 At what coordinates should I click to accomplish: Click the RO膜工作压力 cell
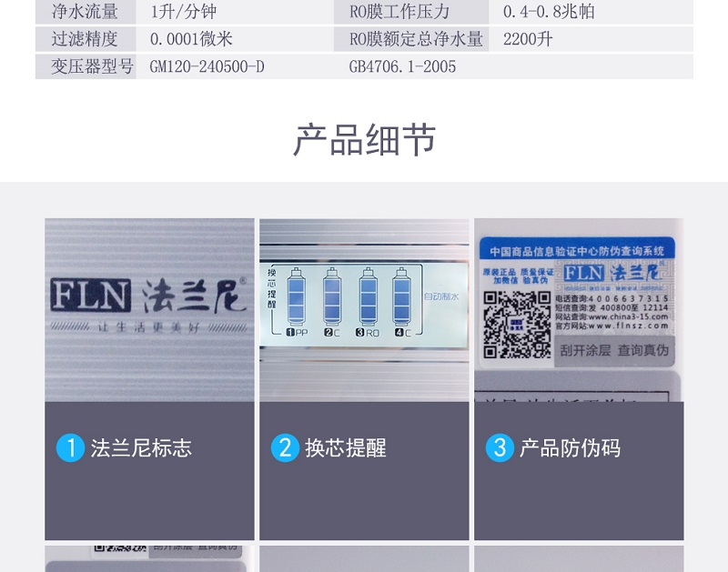click(x=411, y=12)
